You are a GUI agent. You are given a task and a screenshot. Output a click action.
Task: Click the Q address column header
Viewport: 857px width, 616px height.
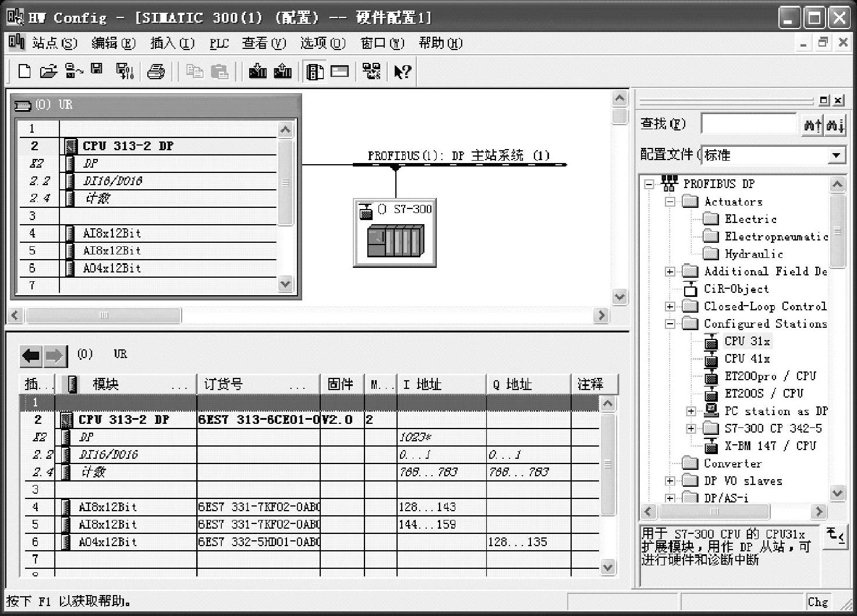528,384
